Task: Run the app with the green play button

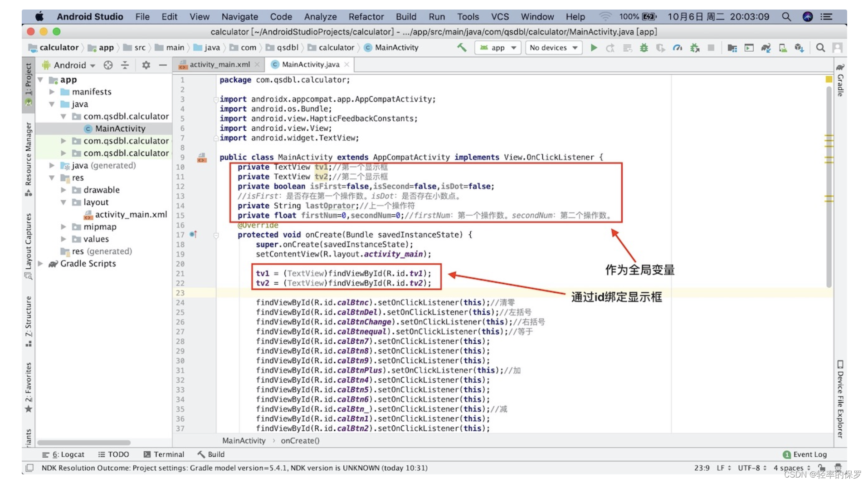Action: [x=594, y=48]
